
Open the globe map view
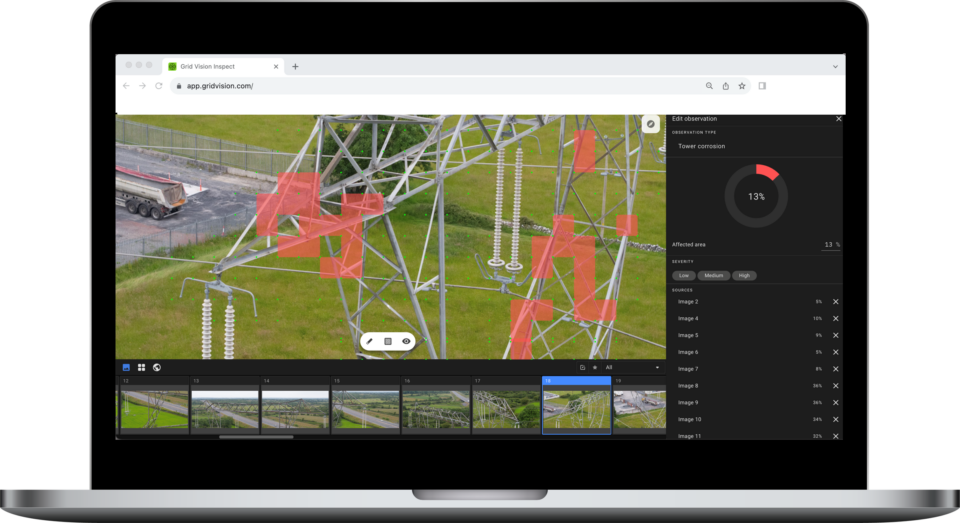click(x=157, y=368)
